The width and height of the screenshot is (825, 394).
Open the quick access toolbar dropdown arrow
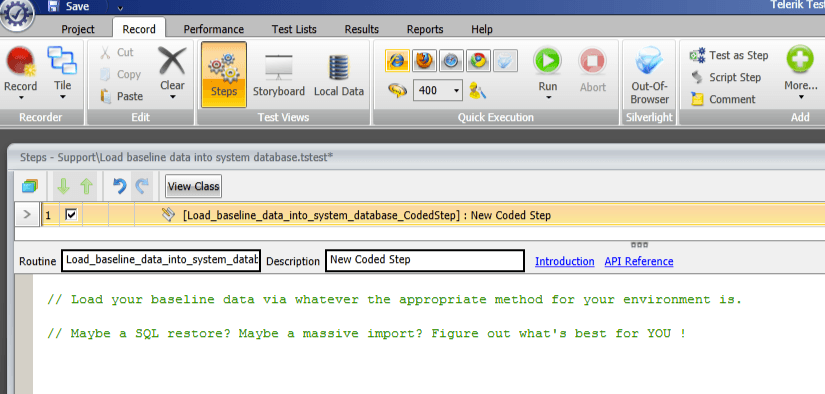coord(120,8)
